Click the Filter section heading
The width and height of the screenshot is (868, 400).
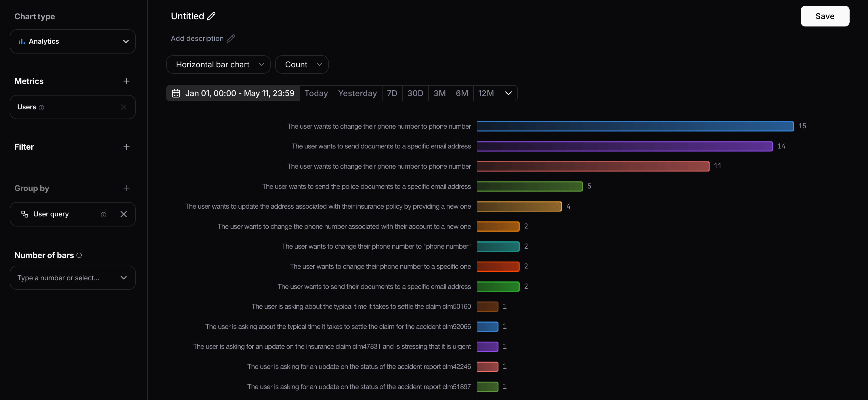point(24,147)
